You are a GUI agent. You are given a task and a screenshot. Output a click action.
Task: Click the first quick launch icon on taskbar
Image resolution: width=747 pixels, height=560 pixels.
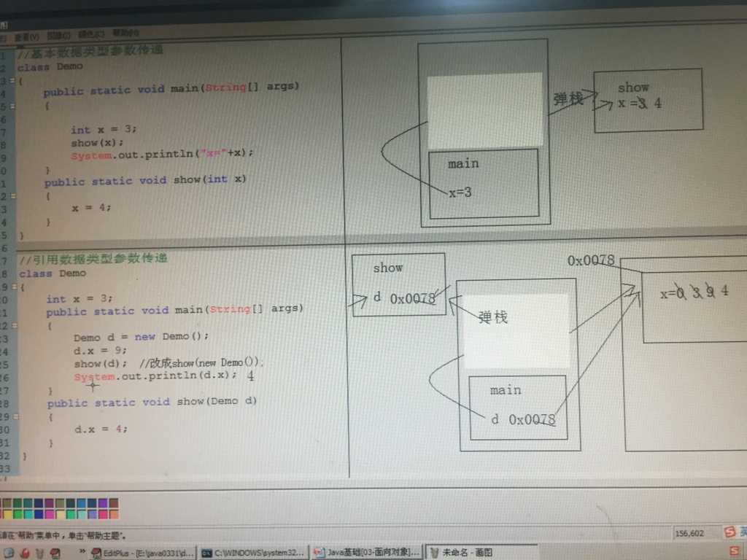7,553
